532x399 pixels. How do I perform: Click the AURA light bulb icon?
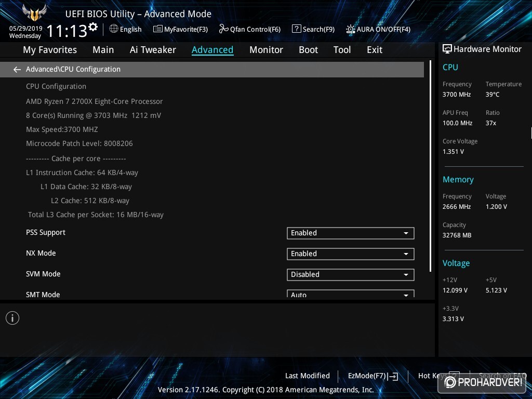click(350, 29)
